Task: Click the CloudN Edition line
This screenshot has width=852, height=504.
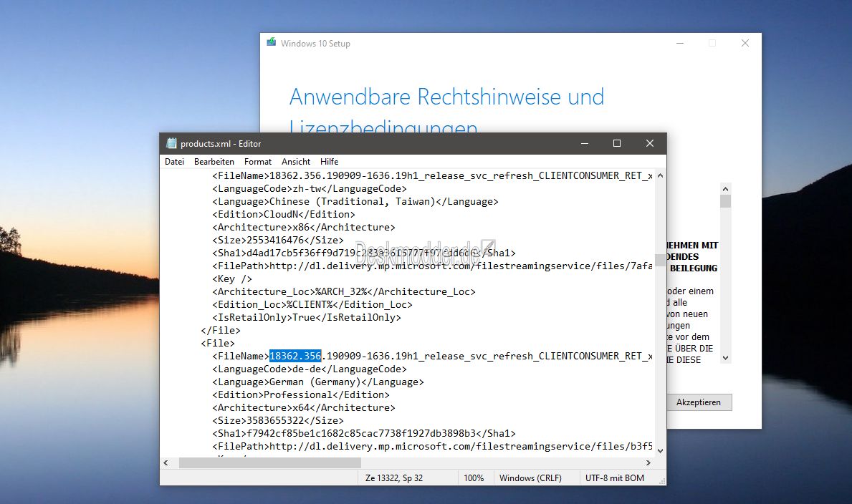Action: [x=283, y=215]
